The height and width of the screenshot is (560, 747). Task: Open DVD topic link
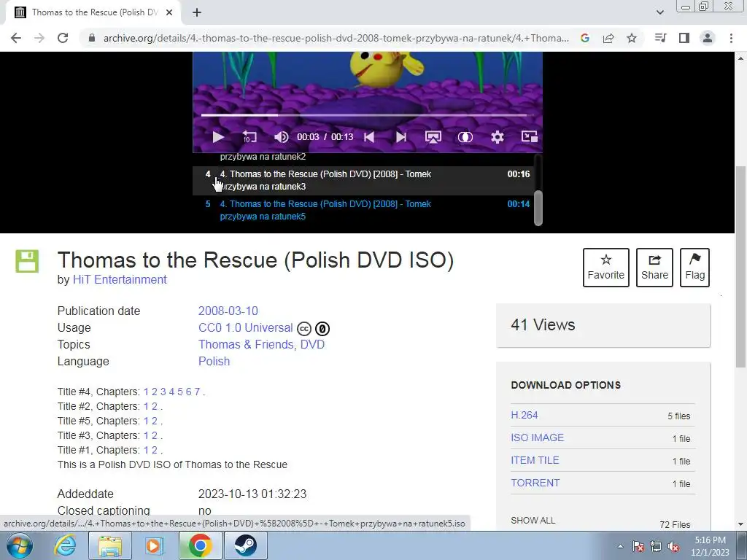tap(312, 344)
